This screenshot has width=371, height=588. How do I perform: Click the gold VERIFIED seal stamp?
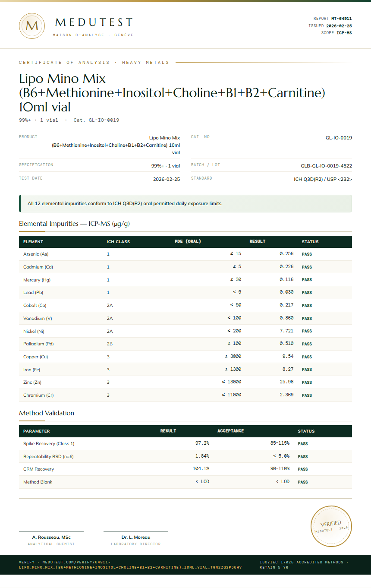331,526
